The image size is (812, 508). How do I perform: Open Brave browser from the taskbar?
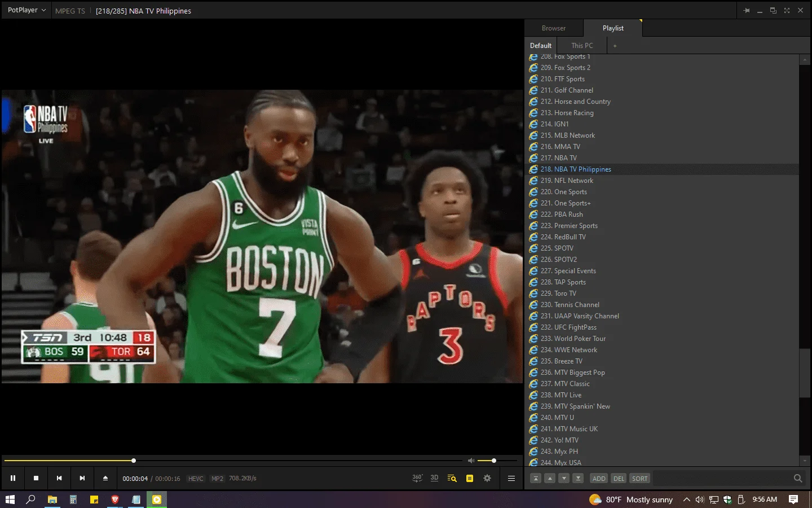click(x=115, y=500)
